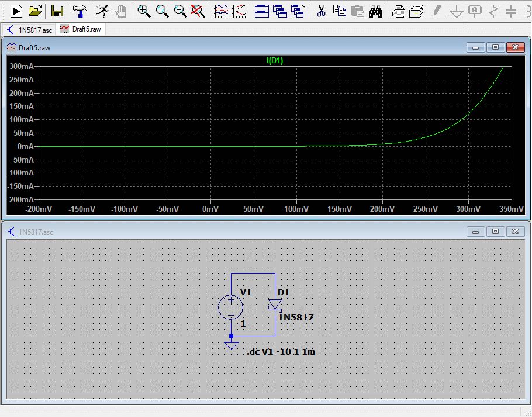Click the Zoom in magnifier icon
The width and height of the screenshot is (532, 417).
(144, 11)
